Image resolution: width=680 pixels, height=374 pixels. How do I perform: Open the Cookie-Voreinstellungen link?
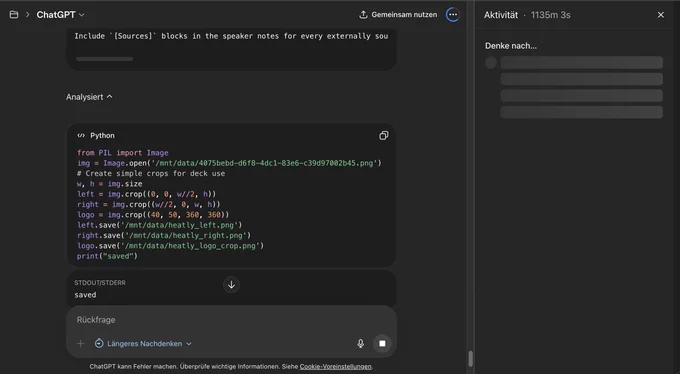tap(335, 367)
